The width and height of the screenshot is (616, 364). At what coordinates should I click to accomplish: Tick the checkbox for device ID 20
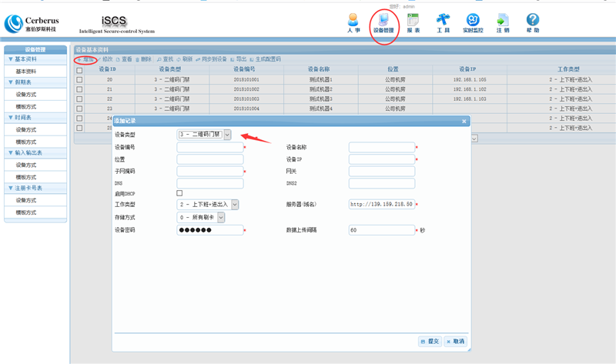click(x=79, y=80)
